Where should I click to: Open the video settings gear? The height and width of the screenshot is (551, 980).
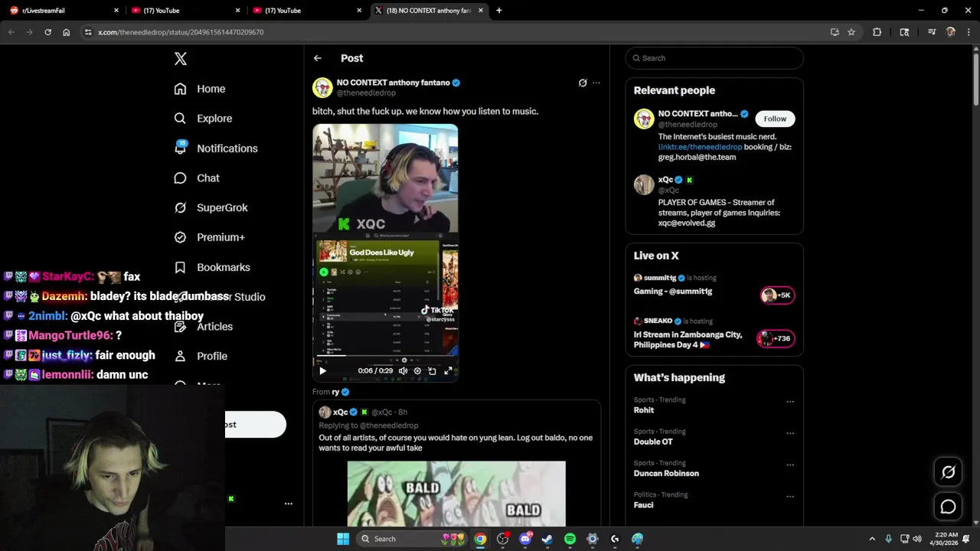point(417,371)
